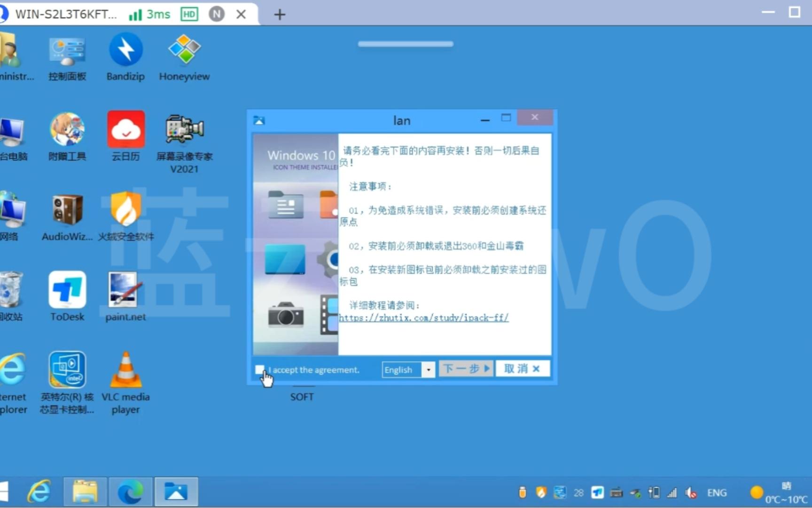
Task: Open the Internet Explorer desktop icon
Action: [x=13, y=383]
